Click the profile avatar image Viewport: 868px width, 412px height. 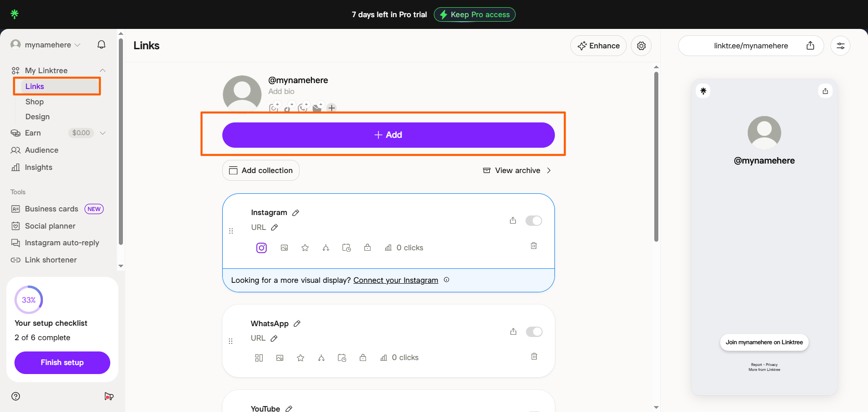[242, 94]
